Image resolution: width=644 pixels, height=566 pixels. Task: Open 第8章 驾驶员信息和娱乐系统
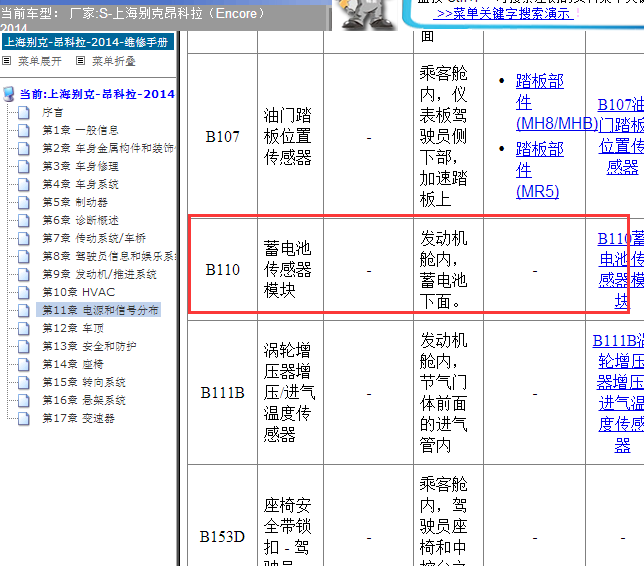pos(108,256)
